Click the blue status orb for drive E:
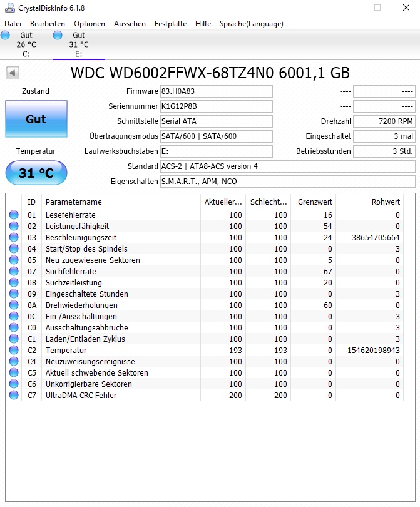Screen dimensions: 420x507 pos(58,35)
